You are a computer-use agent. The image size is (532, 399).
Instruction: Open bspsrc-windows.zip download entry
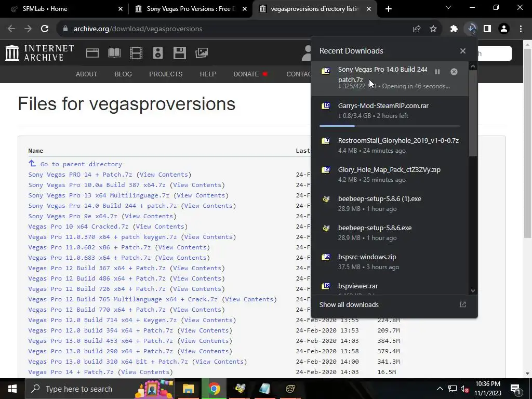pyautogui.click(x=390, y=262)
